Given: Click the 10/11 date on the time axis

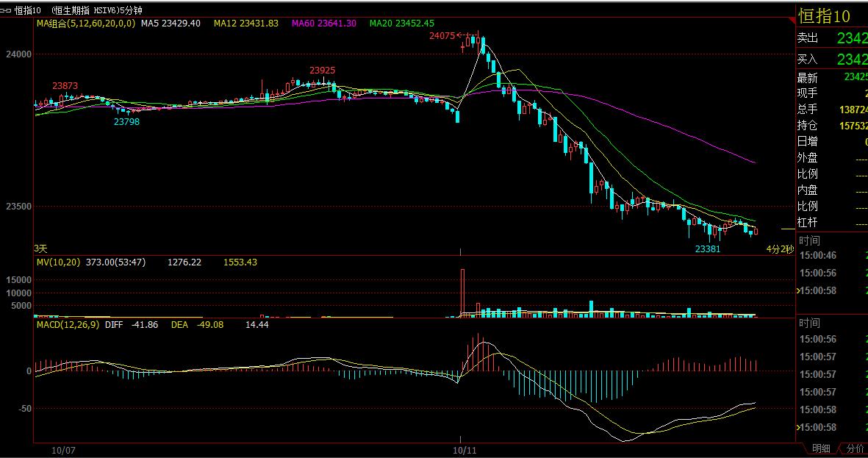Looking at the screenshot, I should coord(464,450).
